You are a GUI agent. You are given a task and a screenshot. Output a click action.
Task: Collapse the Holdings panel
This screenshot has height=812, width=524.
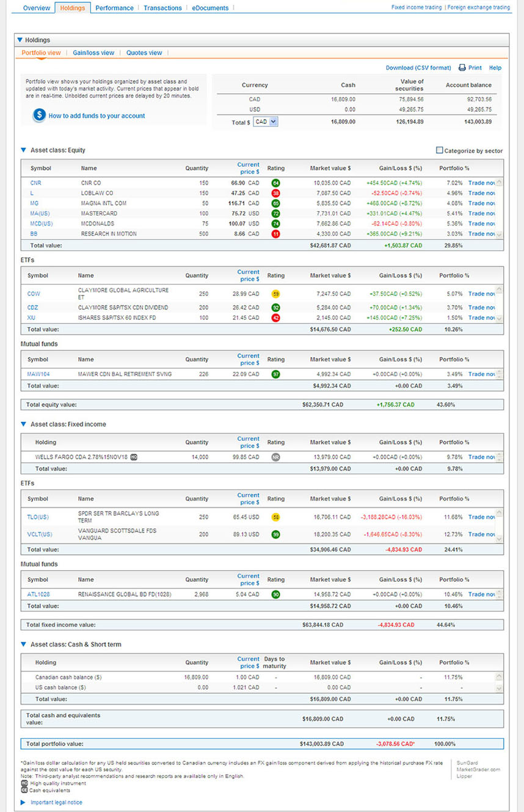(x=20, y=40)
